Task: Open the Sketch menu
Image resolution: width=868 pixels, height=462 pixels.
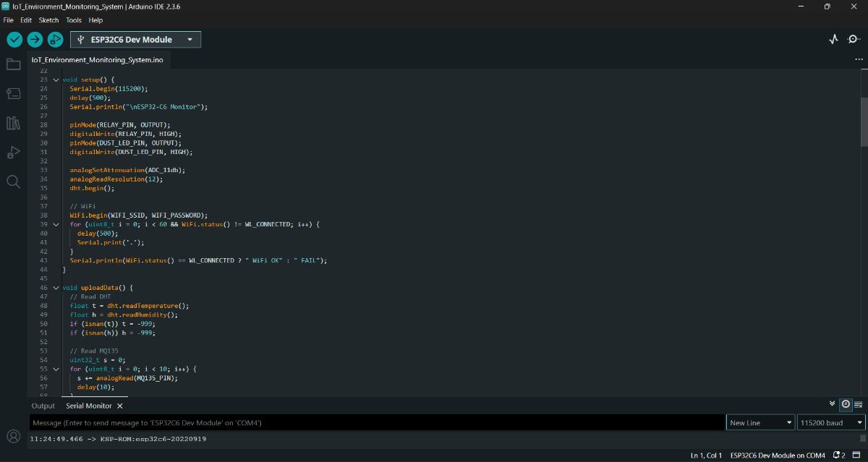Action: 48,20
